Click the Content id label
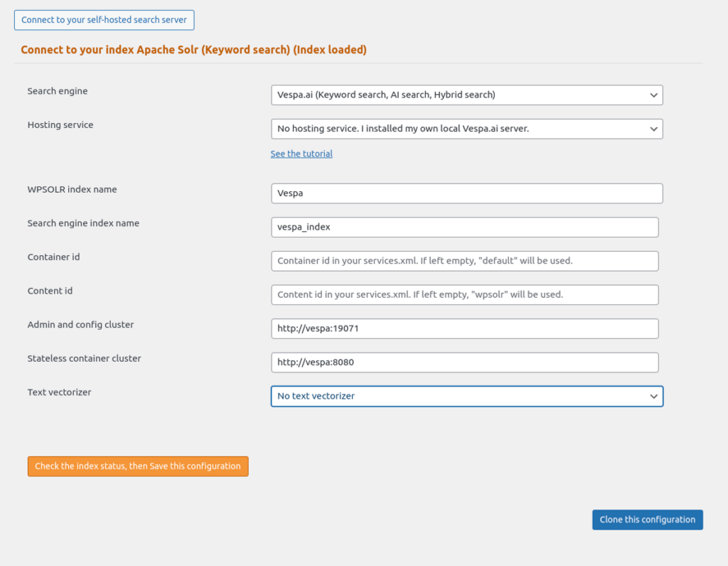728x566 pixels. tap(50, 291)
